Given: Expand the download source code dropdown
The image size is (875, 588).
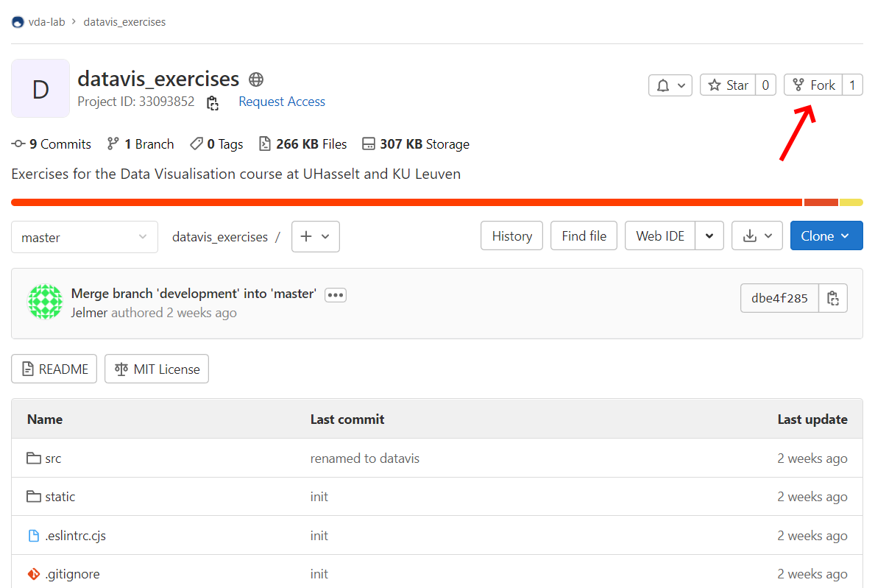Looking at the screenshot, I should click(x=757, y=236).
